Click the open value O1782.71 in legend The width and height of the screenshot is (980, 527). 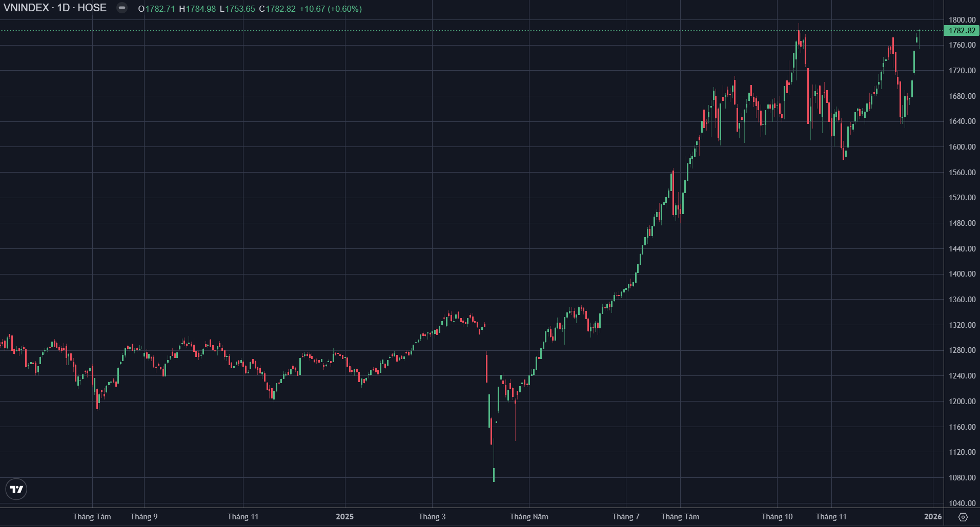pyautogui.click(x=156, y=9)
